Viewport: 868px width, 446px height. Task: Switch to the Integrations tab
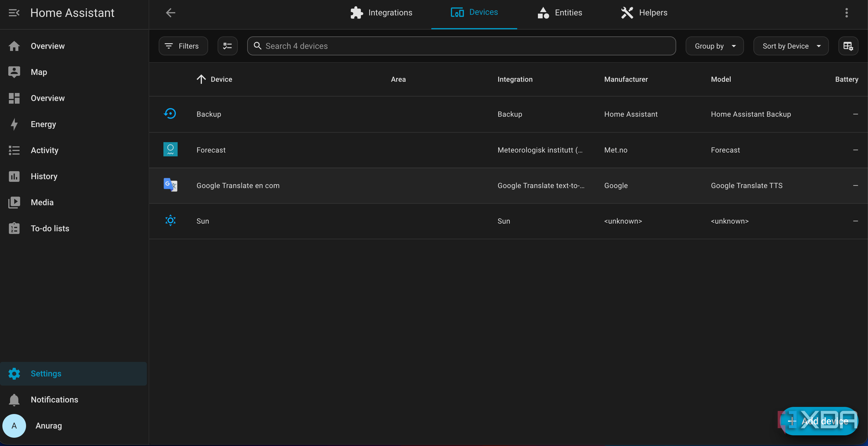pos(381,13)
